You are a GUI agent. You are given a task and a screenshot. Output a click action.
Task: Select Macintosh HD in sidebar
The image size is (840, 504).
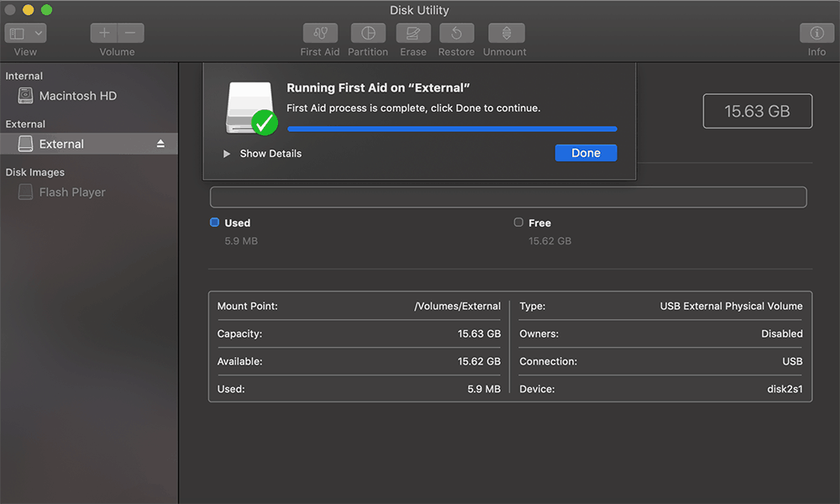tap(89, 96)
